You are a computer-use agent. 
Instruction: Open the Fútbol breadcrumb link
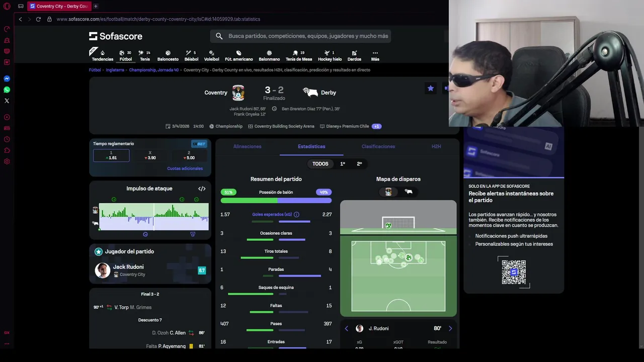(x=95, y=70)
